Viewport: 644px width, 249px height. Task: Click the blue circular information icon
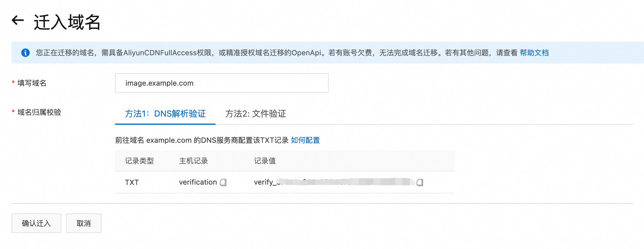point(26,53)
